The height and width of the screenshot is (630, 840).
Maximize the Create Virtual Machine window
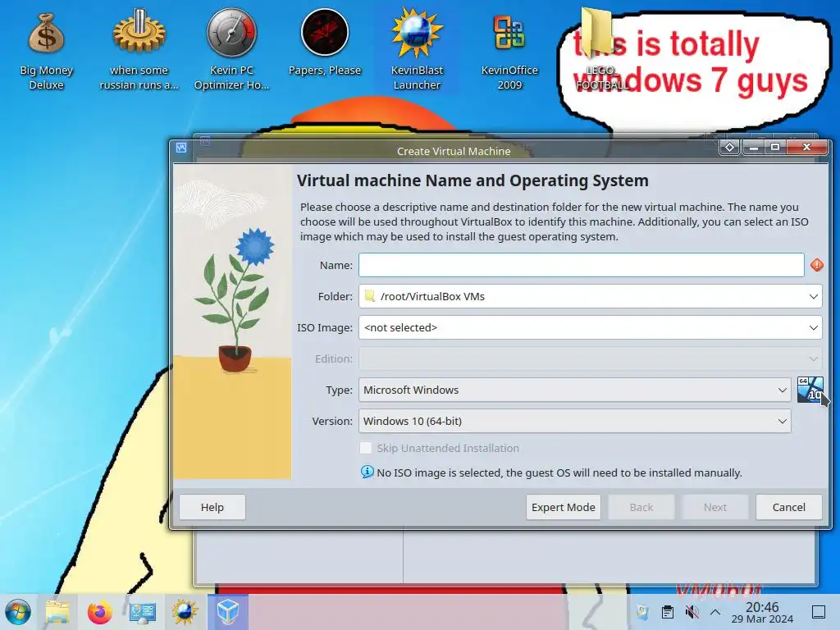tap(774, 148)
